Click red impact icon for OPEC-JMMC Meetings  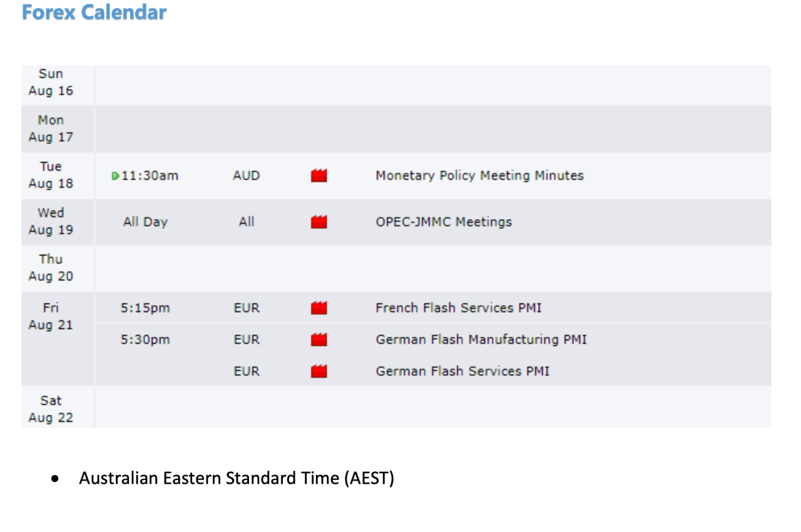coord(319,222)
